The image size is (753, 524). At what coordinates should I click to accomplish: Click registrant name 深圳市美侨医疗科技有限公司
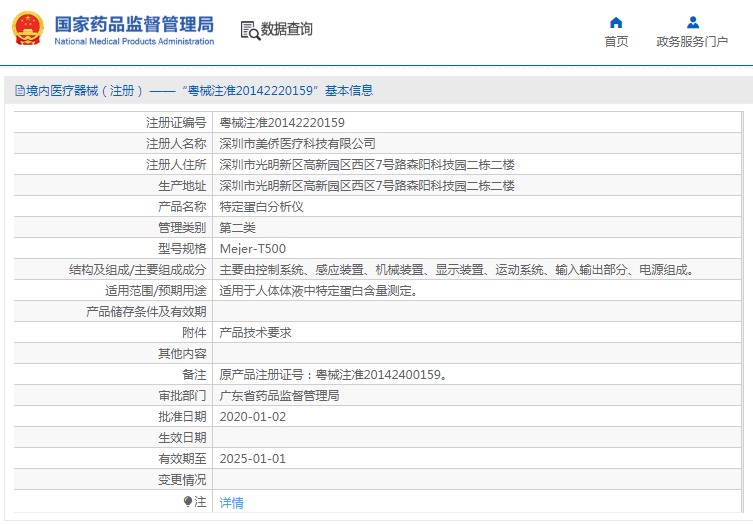click(297, 144)
